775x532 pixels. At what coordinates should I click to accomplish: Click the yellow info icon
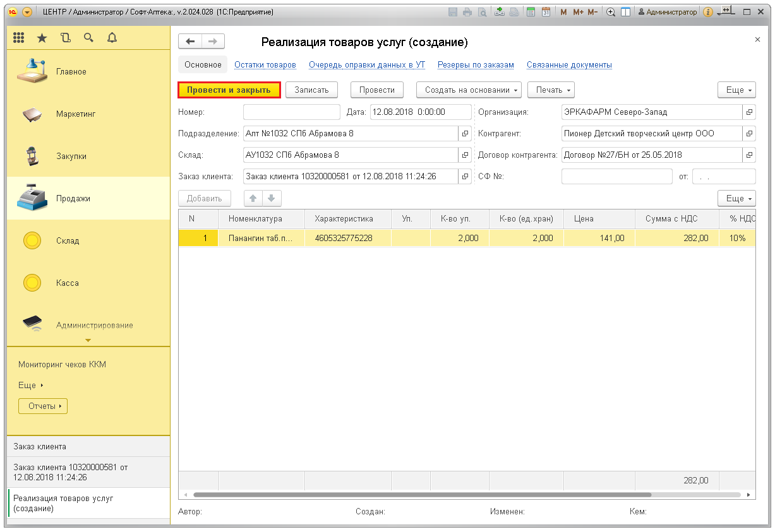point(707,12)
